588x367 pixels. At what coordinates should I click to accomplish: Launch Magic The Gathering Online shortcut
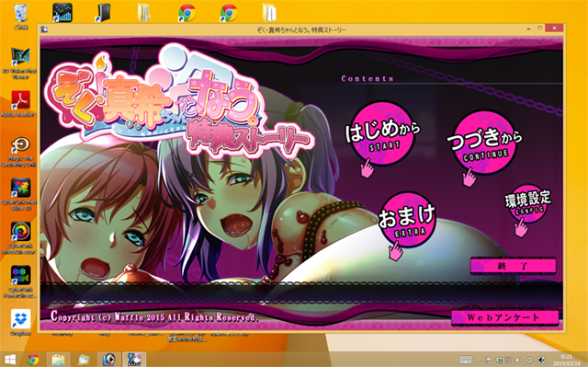[20, 152]
